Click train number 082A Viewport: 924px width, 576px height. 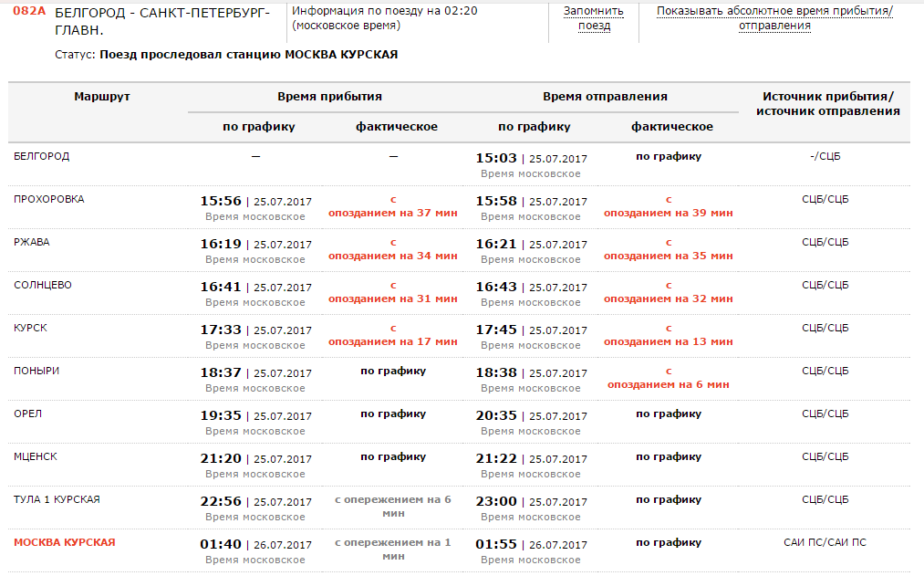(29, 12)
